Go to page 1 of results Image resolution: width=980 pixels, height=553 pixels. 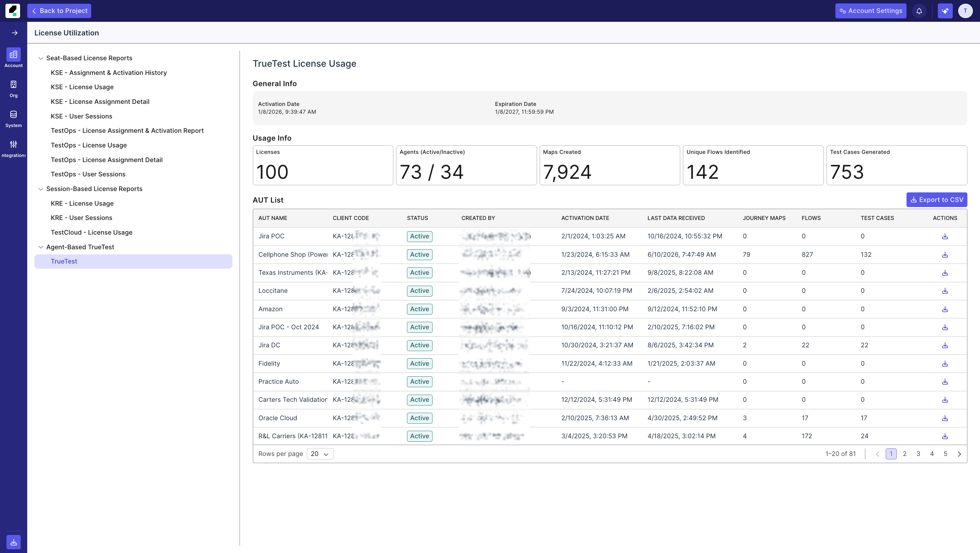point(891,454)
